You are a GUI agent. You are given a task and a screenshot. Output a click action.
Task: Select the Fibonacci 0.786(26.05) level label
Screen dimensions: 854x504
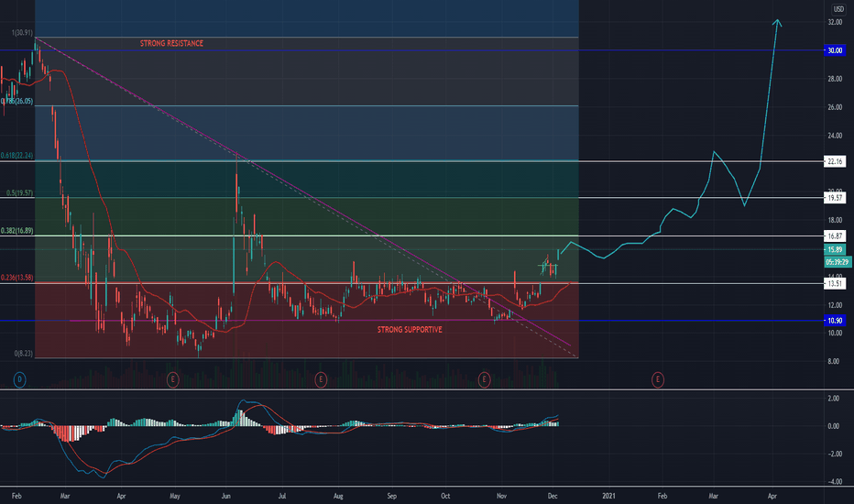click(x=16, y=102)
